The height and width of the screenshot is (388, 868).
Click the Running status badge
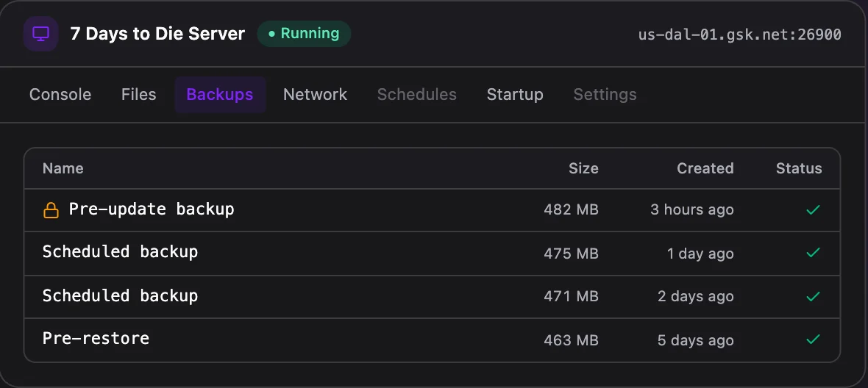pyautogui.click(x=304, y=34)
